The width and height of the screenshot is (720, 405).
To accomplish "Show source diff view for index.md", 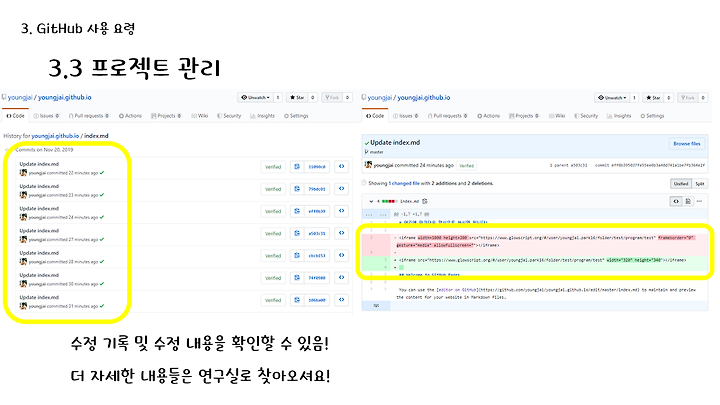I will (676, 201).
